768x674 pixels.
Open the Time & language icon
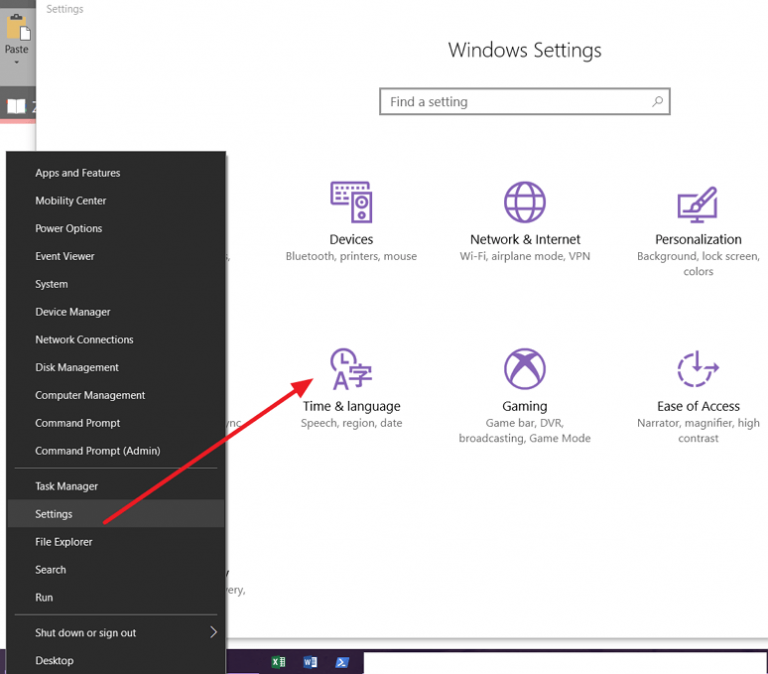(351, 369)
